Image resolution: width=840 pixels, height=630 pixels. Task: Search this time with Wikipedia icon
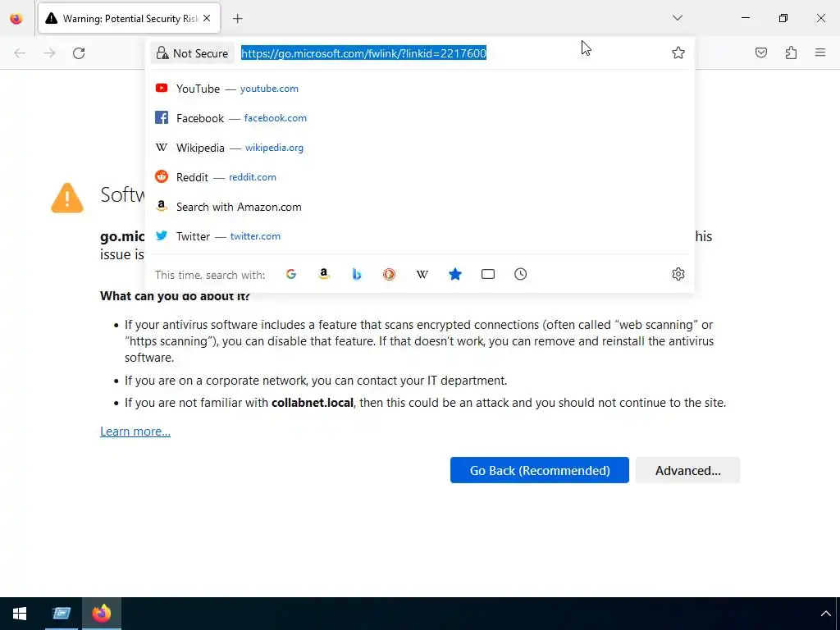422,274
